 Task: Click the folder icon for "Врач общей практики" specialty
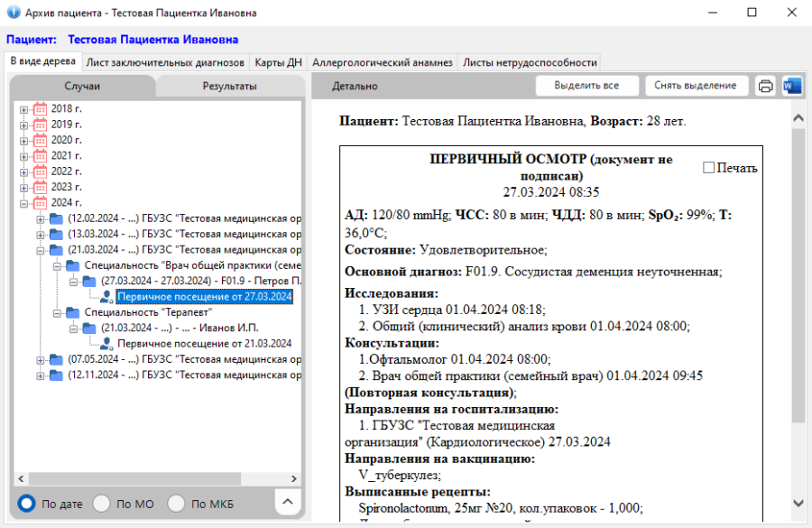point(73,265)
